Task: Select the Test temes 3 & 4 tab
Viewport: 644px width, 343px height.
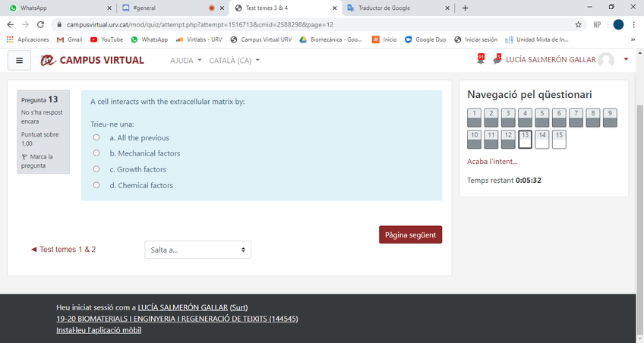Action: pos(284,8)
